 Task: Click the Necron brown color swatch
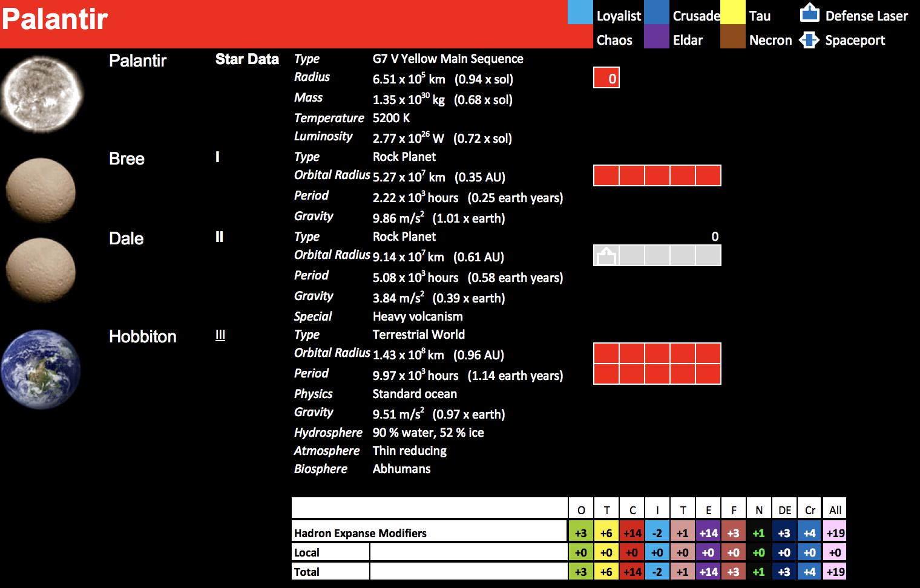(x=733, y=36)
